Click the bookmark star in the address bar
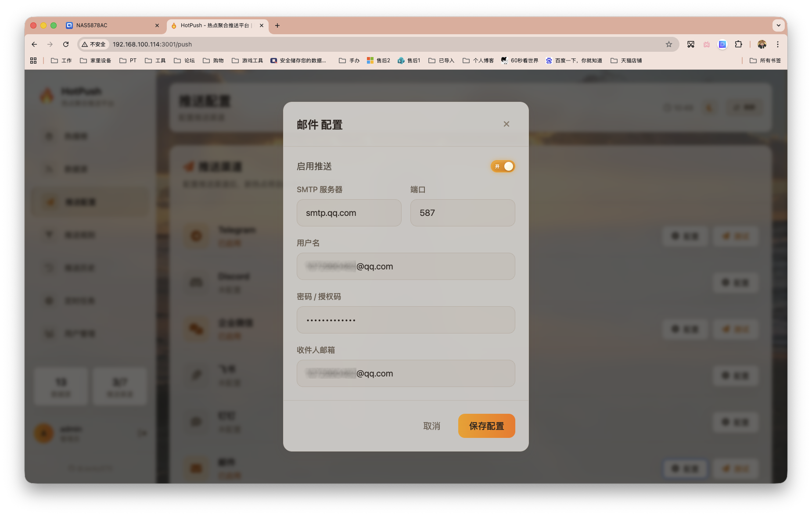This screenshot has width=812, height=516. pyautogui.click(x=669, y=44)
